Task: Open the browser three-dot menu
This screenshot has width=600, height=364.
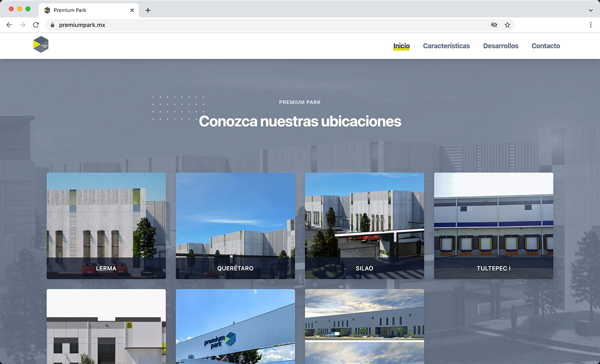Action: (x=590, y=25)
